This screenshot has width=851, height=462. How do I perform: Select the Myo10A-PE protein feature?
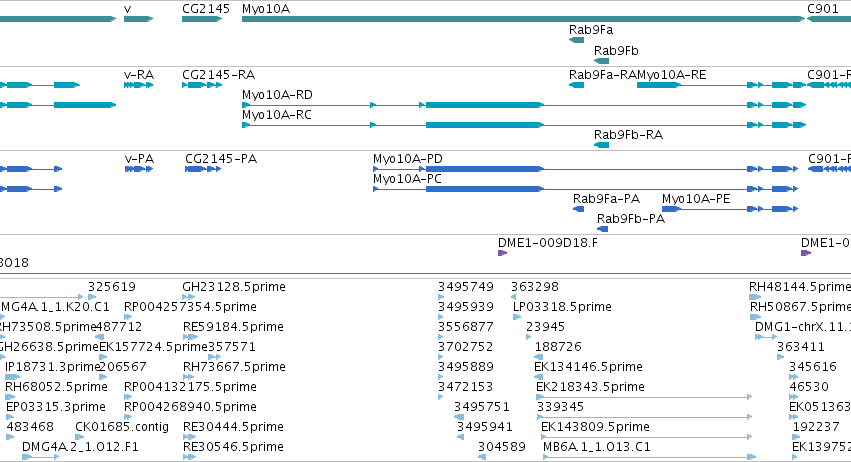(730, 209)
